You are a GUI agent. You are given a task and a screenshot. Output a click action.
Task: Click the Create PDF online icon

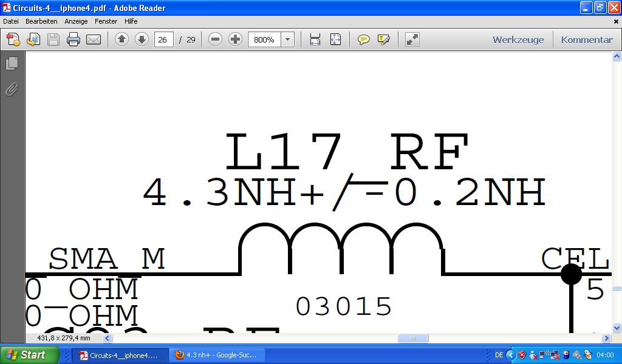(13, 39)
